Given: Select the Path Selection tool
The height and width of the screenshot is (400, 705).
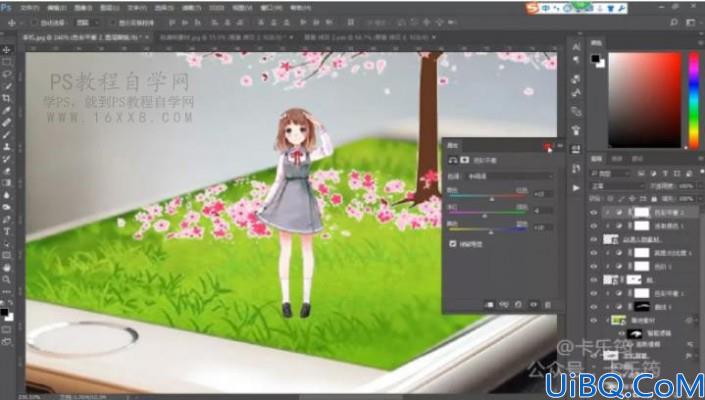Looking at the screenshot, I should pyautogui.click(x=7, y=244).
